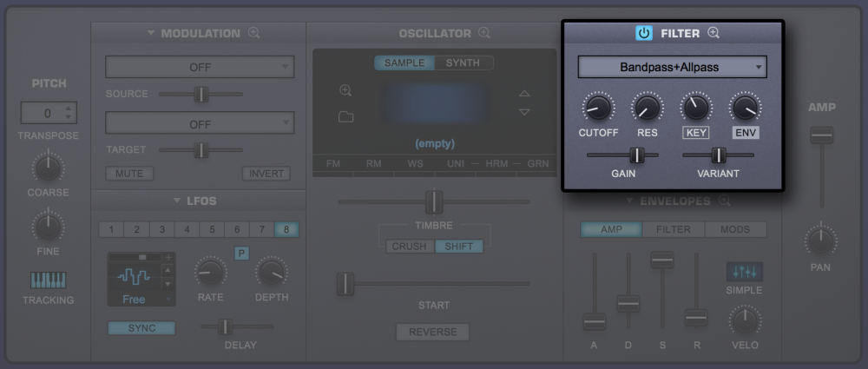Click the next sample down arrow

point(524,112)
